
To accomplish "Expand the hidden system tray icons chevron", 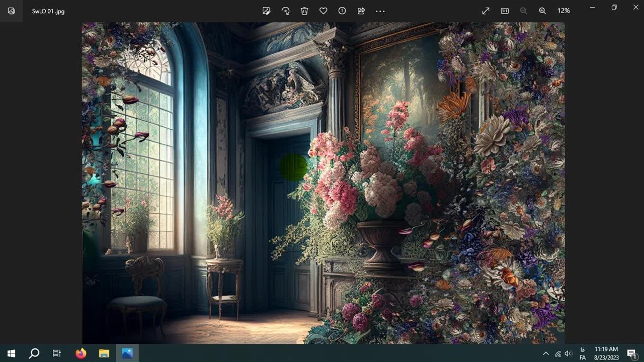I will (x=546, y=354).
